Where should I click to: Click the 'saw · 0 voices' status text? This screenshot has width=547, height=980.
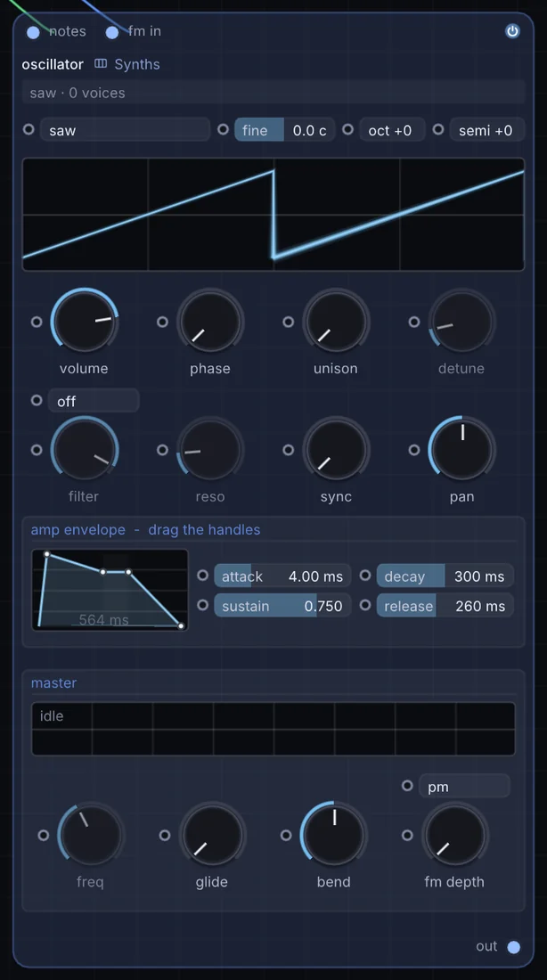click(x=78, y=94)
